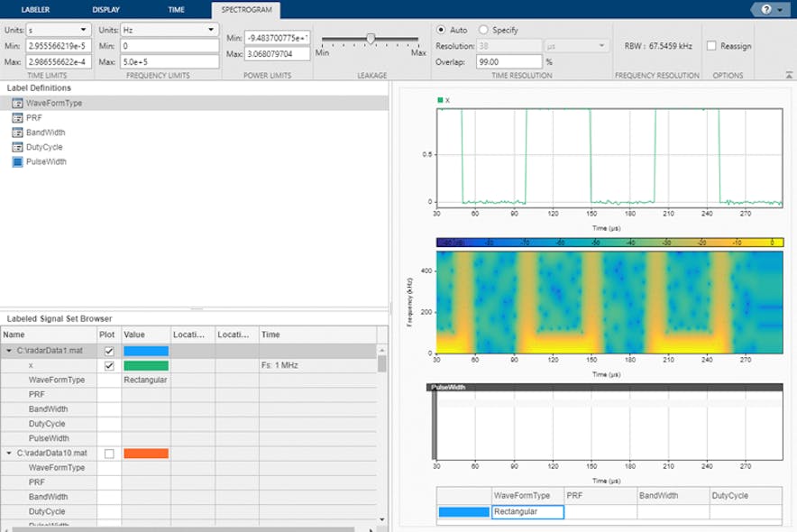Enable the Reassign checkbox in Options
Image resolution: width=797 pixels, height=532 pixels.
[713, 43]
